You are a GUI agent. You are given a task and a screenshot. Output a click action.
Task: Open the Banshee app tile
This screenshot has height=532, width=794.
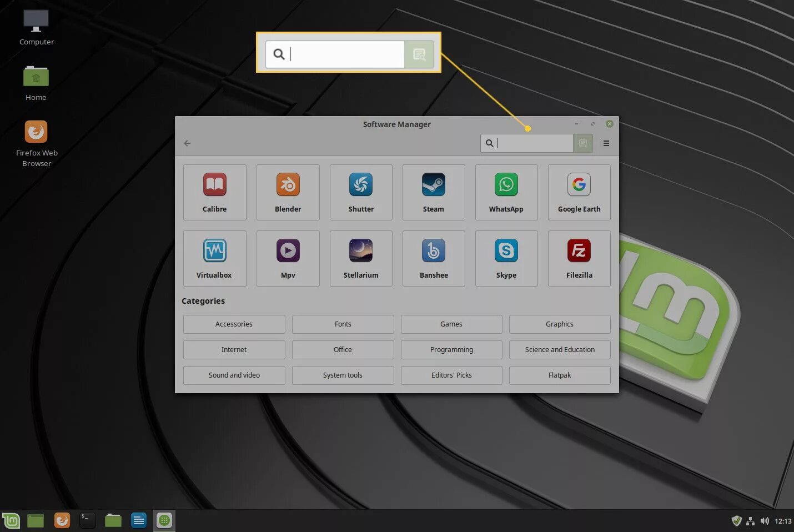(434, 258)
